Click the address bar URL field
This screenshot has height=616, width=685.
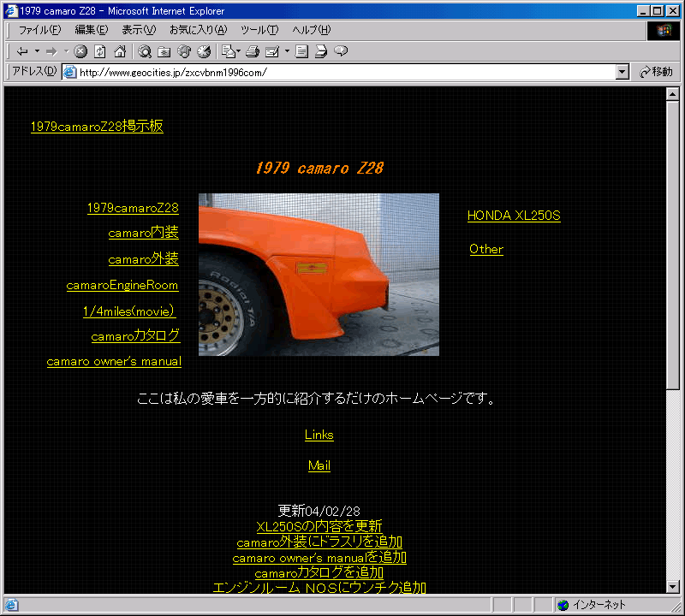[339, 72]
